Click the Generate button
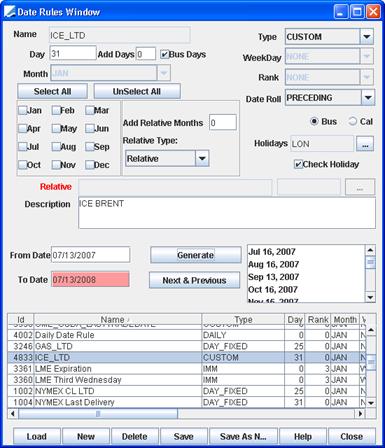This screenshot has width=385, height=448. pos(196,255)
